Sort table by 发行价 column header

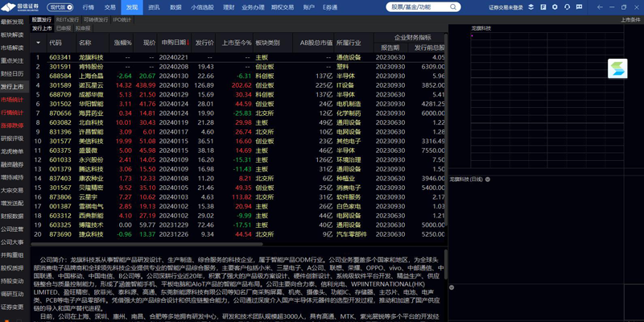204,43
